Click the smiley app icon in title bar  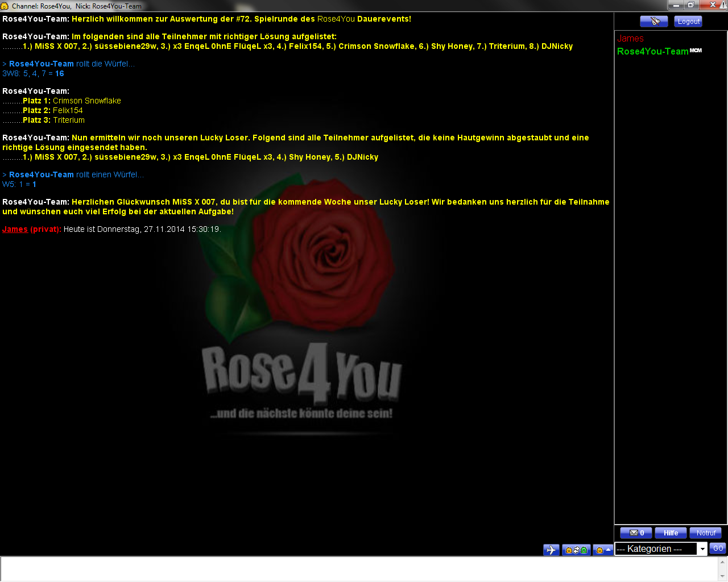coord(5,6)
